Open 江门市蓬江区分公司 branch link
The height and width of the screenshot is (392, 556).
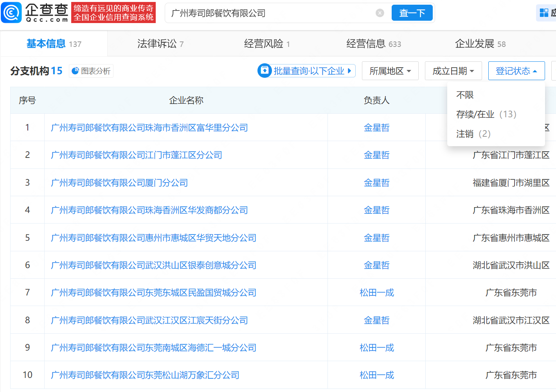click(x=137, y=155)
